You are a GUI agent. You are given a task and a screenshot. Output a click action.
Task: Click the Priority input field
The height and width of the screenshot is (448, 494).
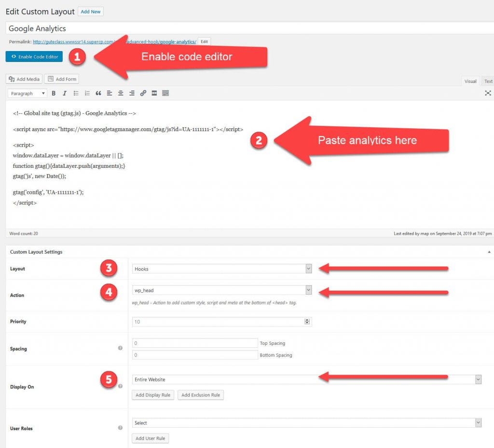pos(222,322)
